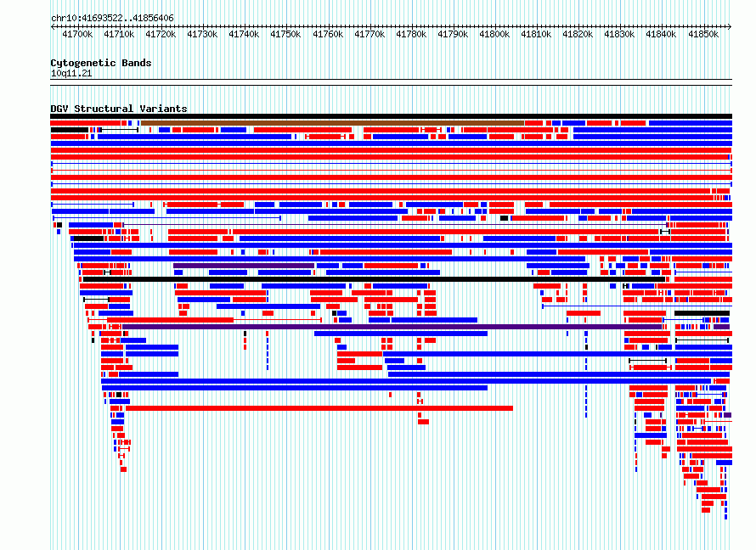
Task: Click the 41840k ruler label
Action: [661, 34]
